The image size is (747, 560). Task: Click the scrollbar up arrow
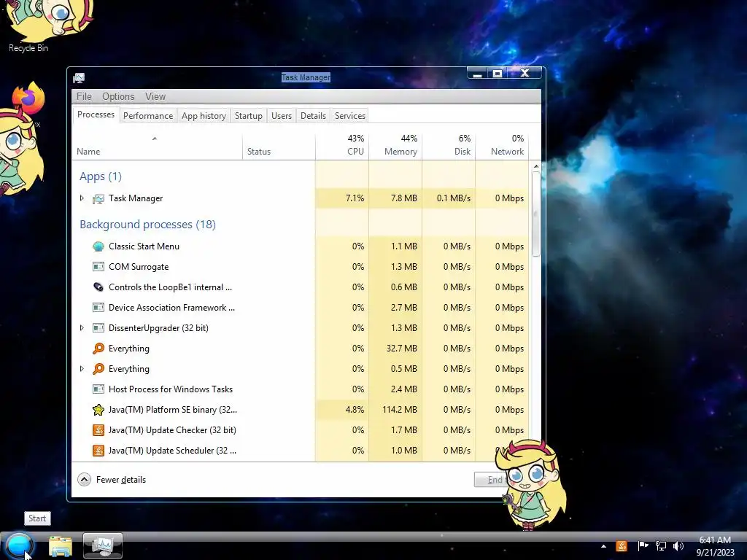(x=536, y=166)
